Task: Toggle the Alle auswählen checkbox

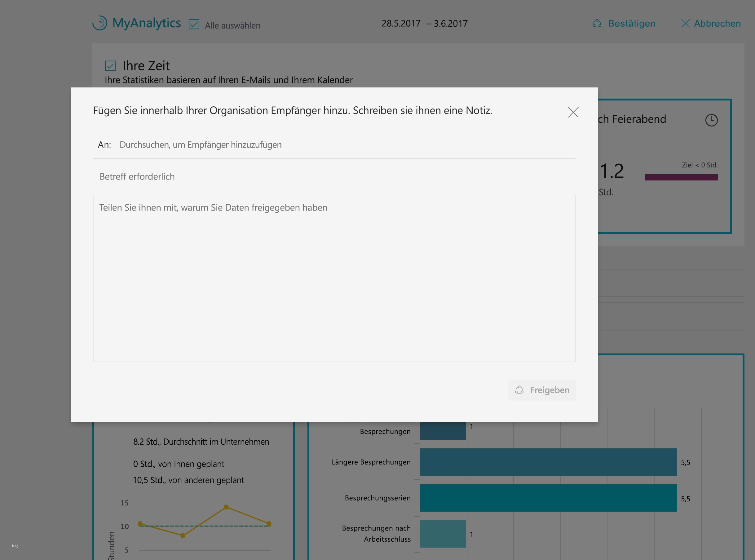Action: (194, 24)
